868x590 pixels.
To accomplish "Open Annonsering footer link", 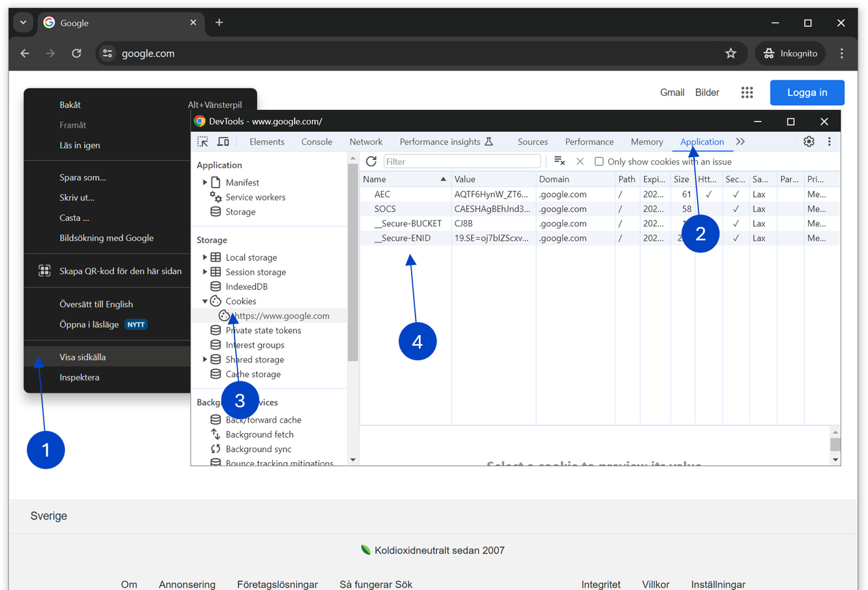I will (187, 584).
